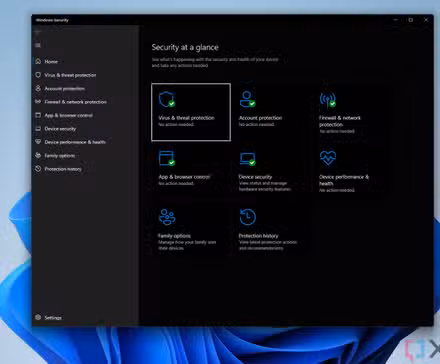Click the back arrow in sidebar
This screenshot has width=440, height=364.
coord(38,32)
